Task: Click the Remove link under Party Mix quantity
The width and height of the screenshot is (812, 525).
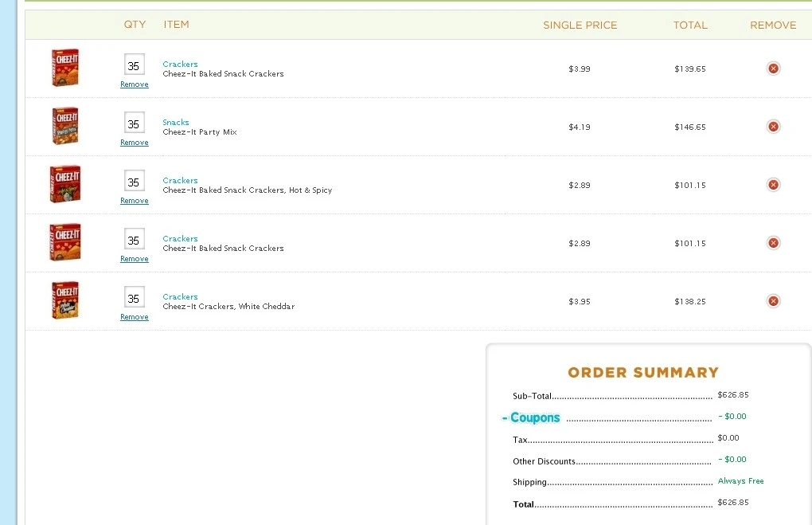Action: [134, 143]
